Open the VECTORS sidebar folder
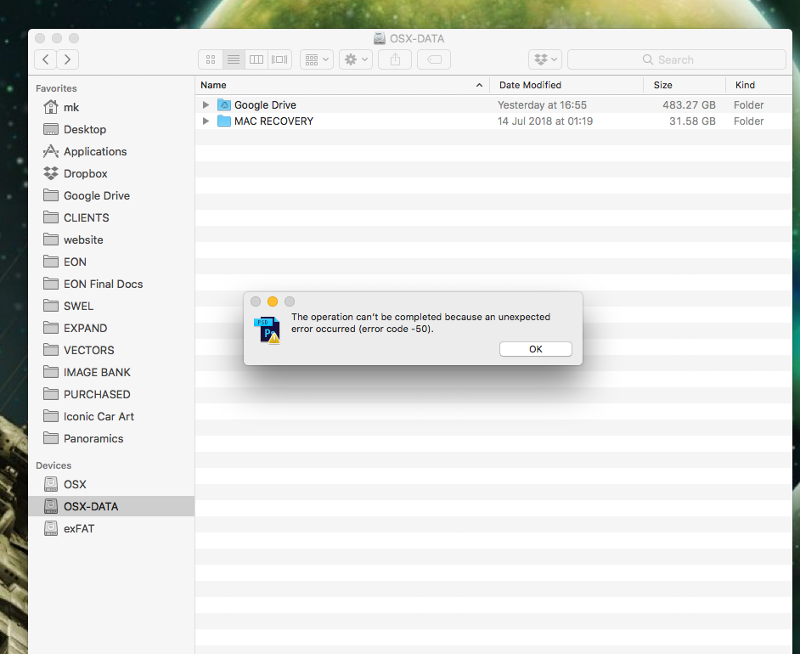 tap(111, 350)
